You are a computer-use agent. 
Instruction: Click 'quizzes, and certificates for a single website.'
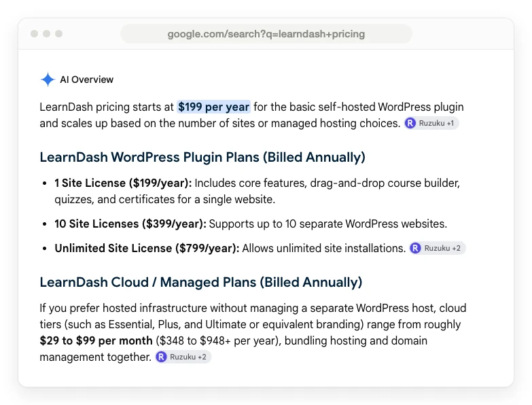[x=165, y=200]
